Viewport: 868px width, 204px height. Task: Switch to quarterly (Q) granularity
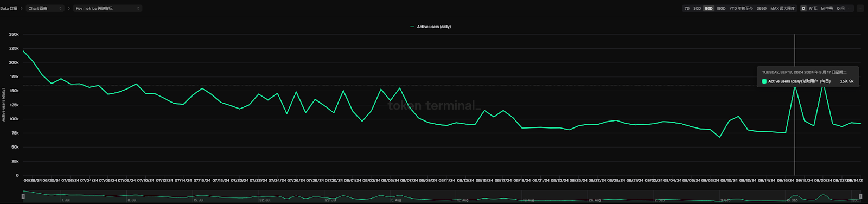point(840,8)
